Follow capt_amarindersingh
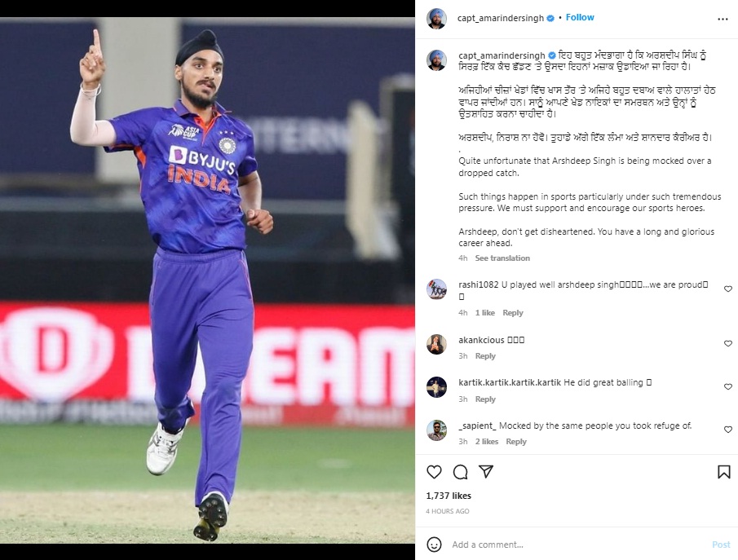The width and height of the screenshot is (738, 560). tap(580, 17)
